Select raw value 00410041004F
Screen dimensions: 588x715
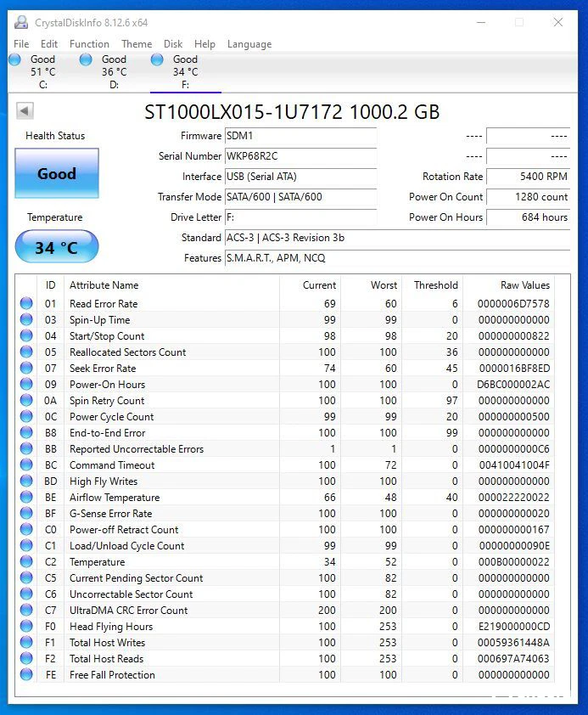(514, 465)
